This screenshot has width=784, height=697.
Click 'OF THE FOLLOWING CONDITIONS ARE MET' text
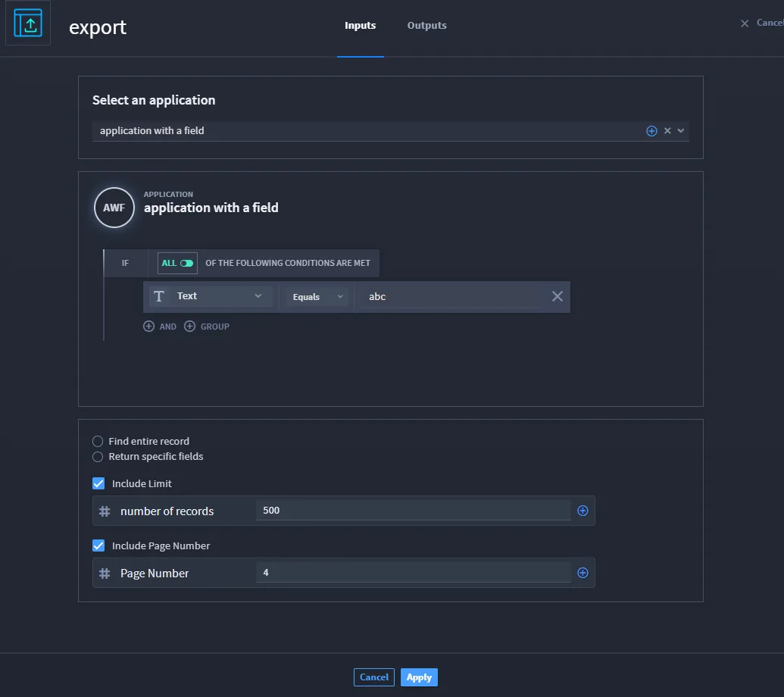pyautogui.click(x=288, y=263)
